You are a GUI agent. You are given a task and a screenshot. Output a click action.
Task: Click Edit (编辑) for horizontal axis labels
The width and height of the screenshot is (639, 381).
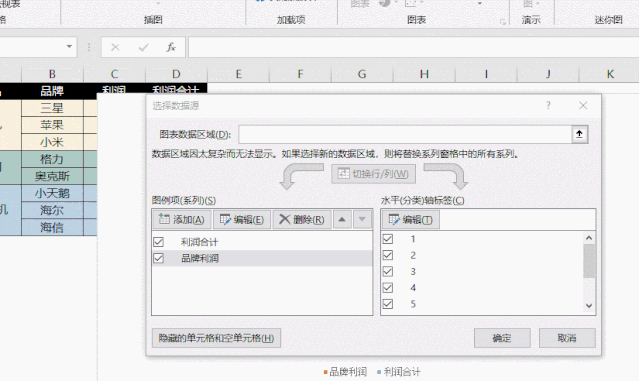coord(410,220)
